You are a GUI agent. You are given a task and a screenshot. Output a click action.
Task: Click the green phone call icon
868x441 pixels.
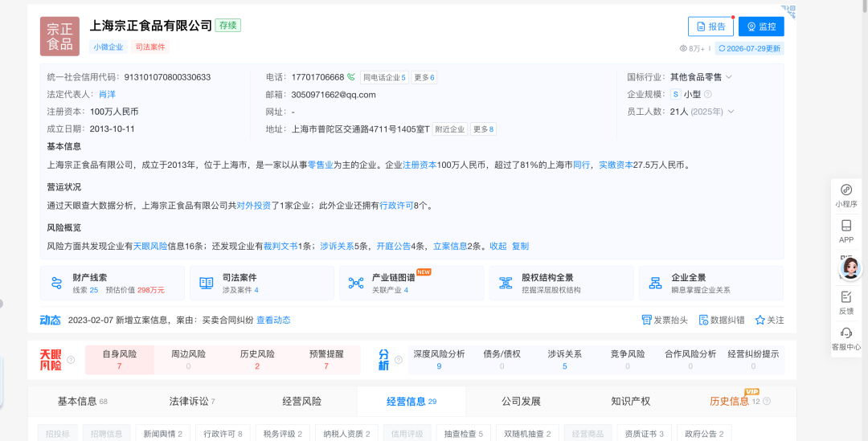[351, 77]
